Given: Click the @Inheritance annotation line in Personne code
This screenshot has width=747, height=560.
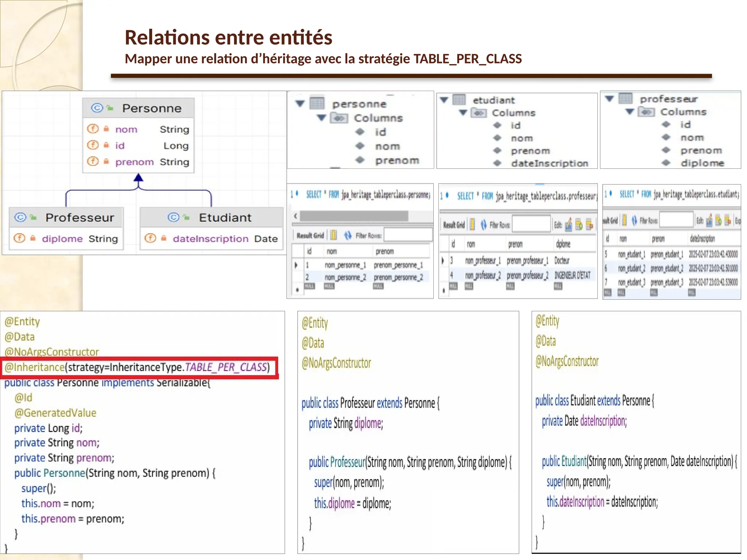Looking at the screenshot, I should (137, 367).
